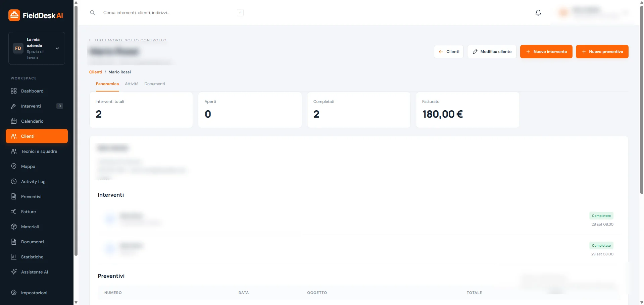Click the 29 set 08:00 date
The image size is (644, 305).
pos(602,254)
